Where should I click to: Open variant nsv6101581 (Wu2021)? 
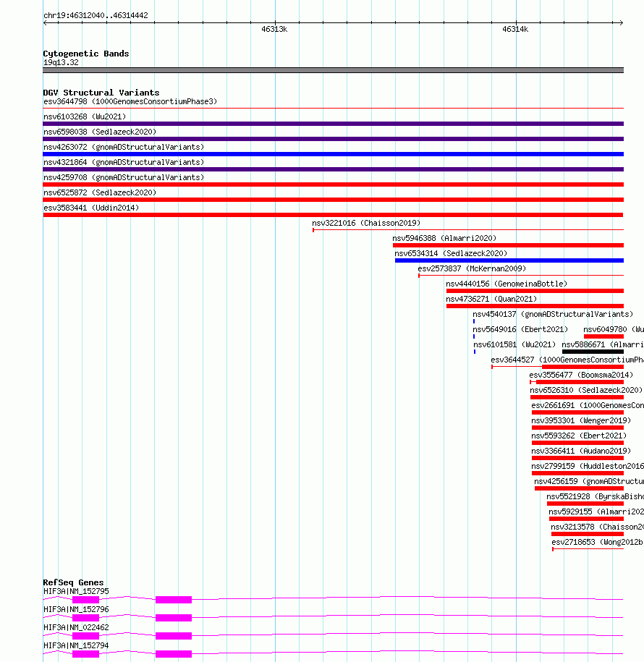514,345
